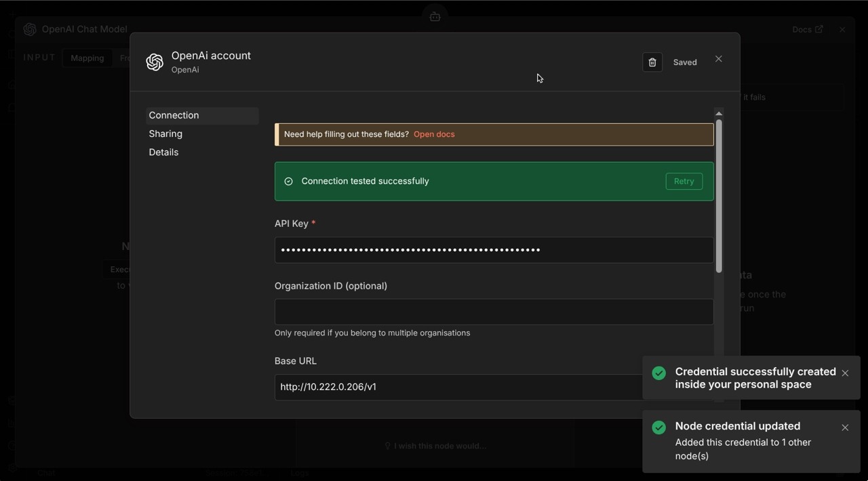Open the Docs link in the background panel
Viewport: 868px width, 481px height.
pos(807,29)
